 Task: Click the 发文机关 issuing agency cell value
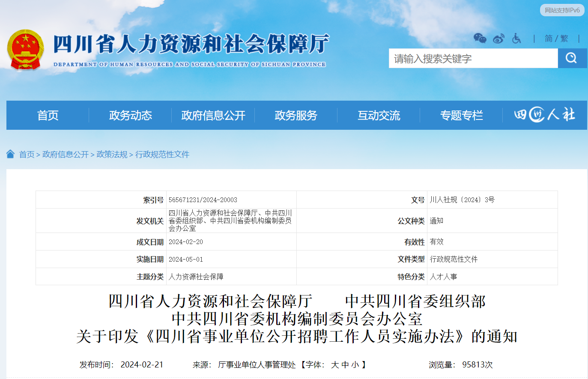(x=230, y=221)
